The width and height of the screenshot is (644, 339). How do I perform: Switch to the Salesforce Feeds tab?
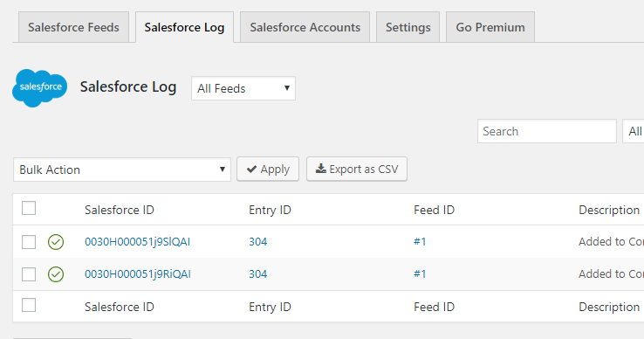[x=73, y=27]
